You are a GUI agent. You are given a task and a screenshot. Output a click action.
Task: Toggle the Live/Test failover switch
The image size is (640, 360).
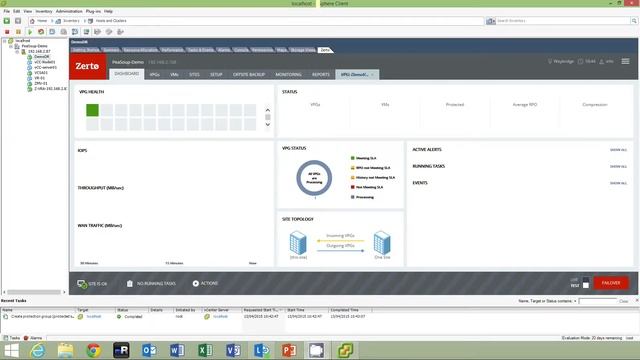pos(586,282)
